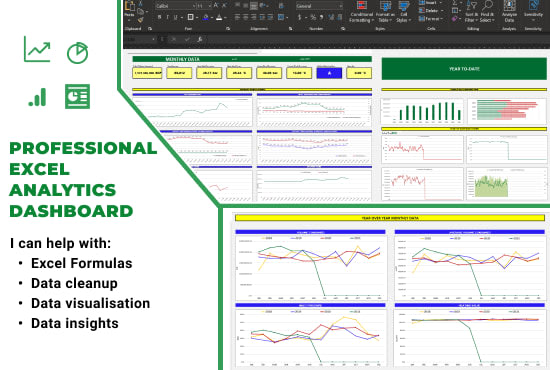Toggle Wrap Text in Alignment group
The height and width of the screenshot is (370, 550).
tap(281, 6)
